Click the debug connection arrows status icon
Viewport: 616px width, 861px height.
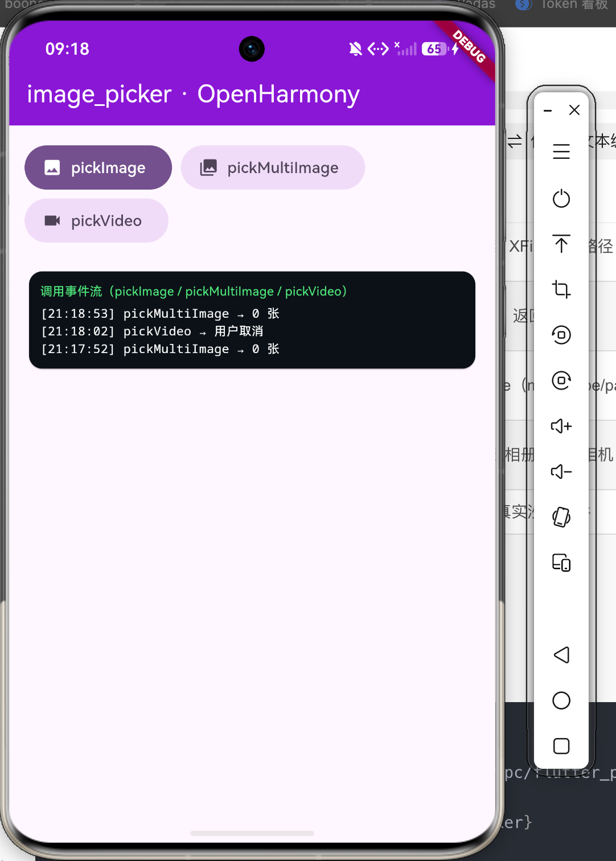click(x=378, y=49)
